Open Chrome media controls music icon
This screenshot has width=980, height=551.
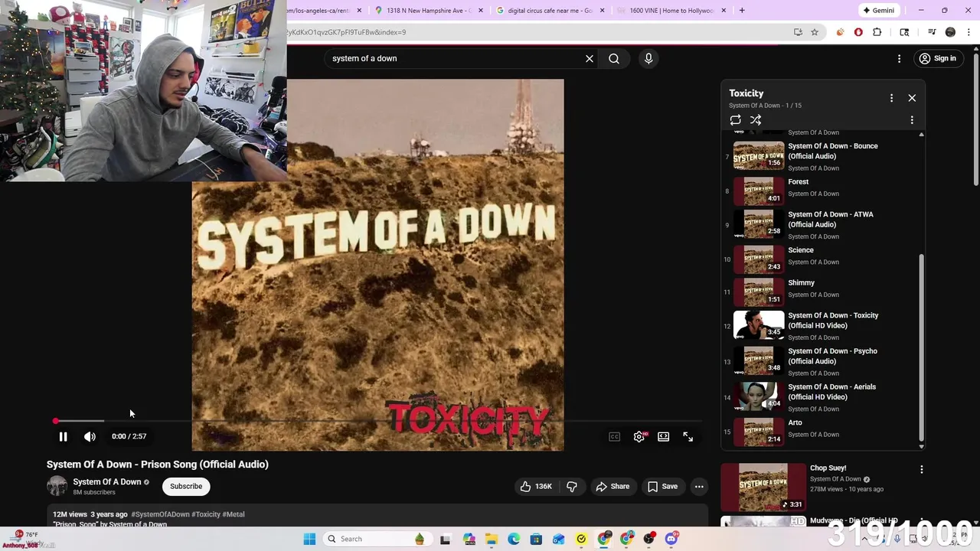[x=932, y=32]
